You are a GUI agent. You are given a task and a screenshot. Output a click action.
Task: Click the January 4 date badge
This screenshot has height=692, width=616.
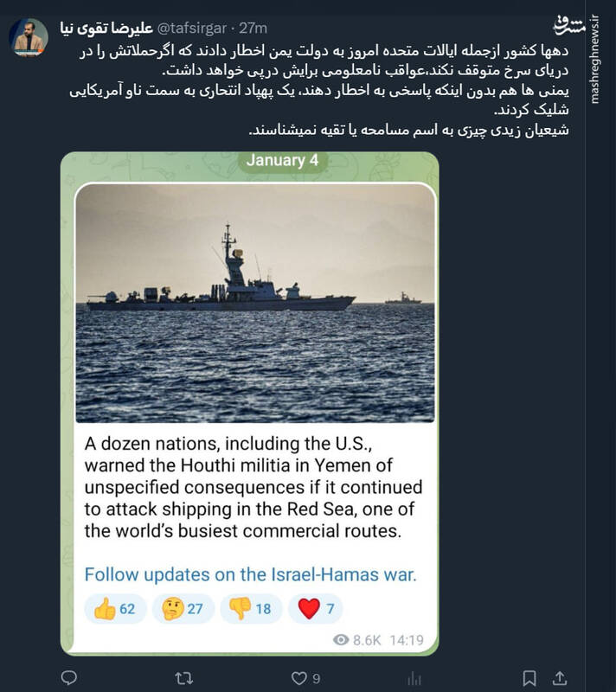tap(275, 161)
